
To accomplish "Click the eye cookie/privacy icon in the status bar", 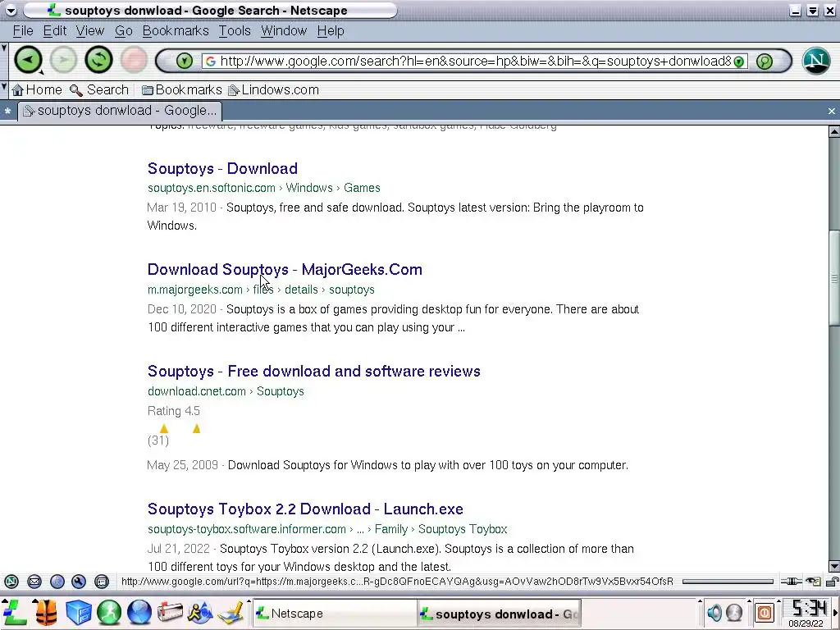I will click(814, 582).
